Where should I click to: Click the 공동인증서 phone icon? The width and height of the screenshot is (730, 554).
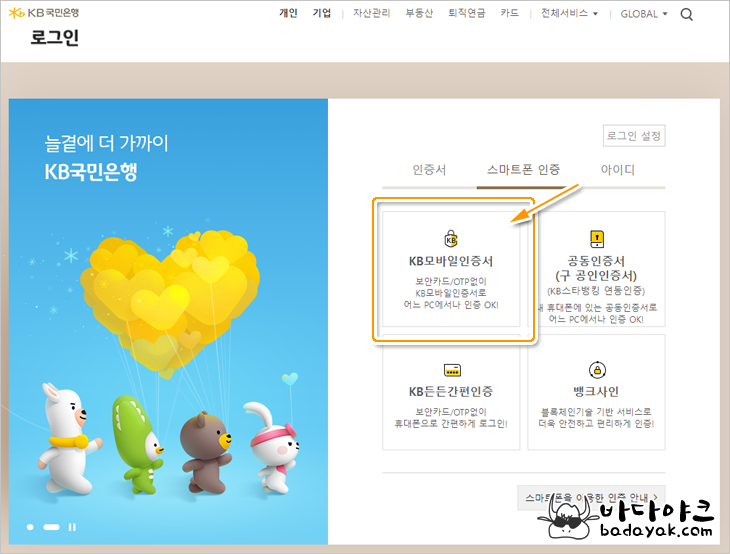pos(596,239)
